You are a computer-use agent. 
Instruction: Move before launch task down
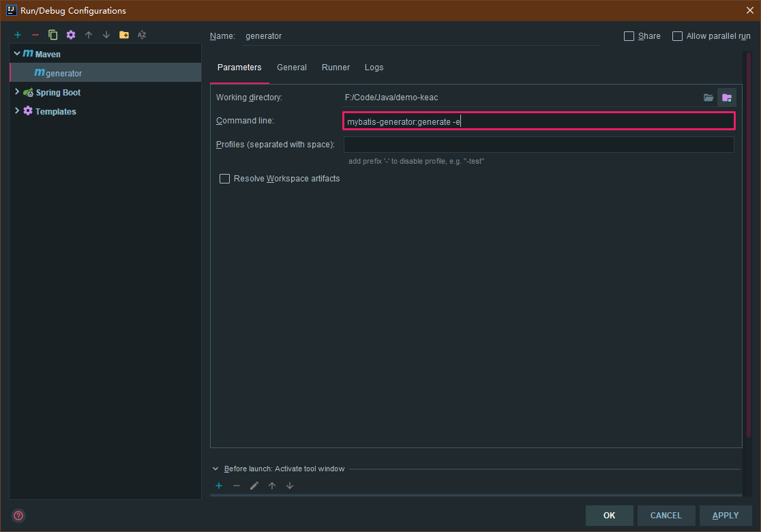pos(290,486)
